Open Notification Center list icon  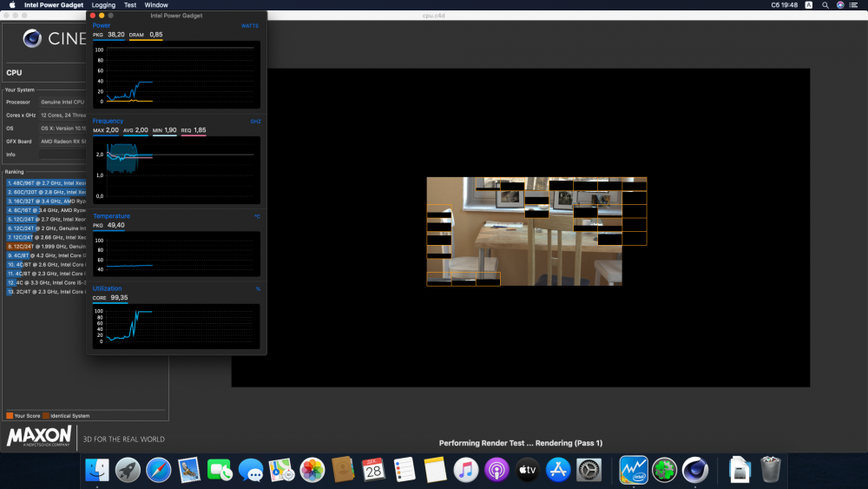853,5
